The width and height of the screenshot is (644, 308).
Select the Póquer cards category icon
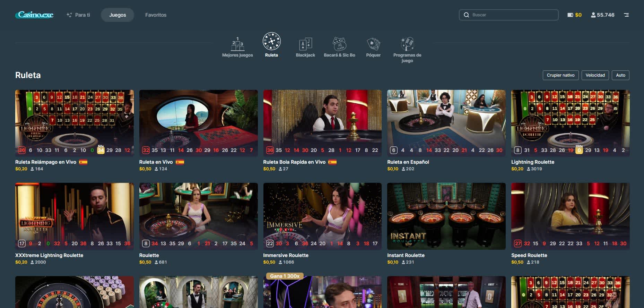tap(373, 44)
